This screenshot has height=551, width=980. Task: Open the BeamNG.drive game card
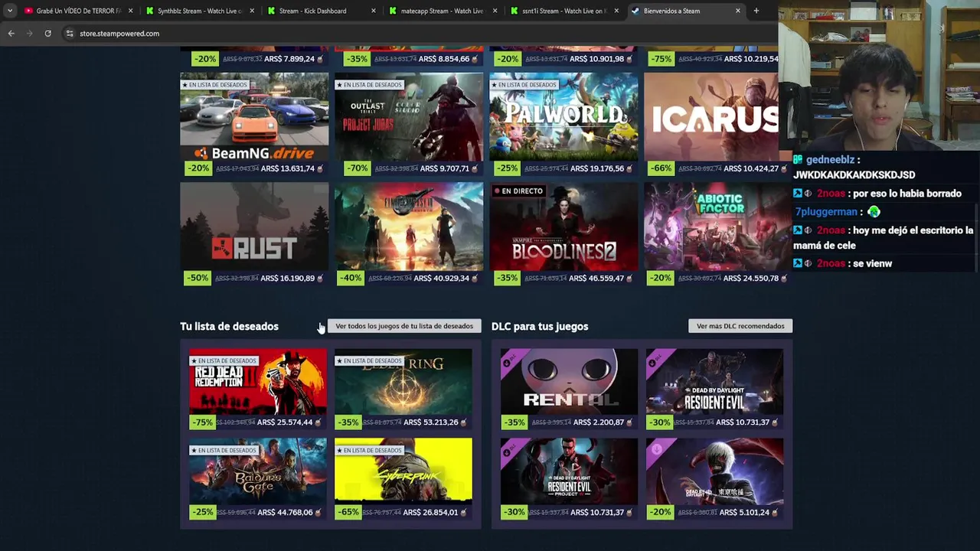click(254, 125)
